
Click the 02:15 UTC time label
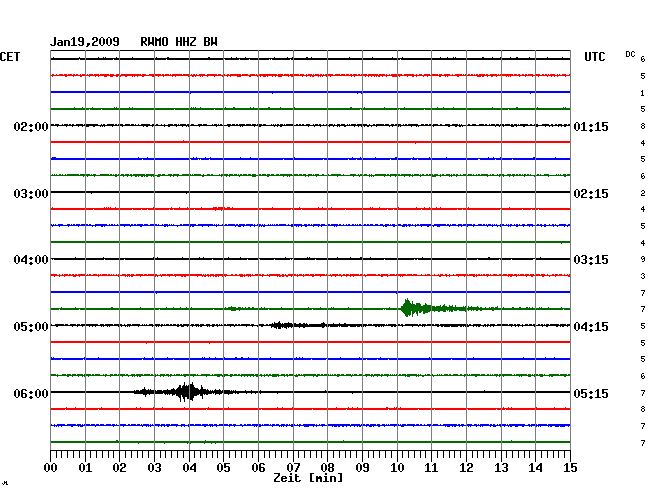[x=591, y=194]
